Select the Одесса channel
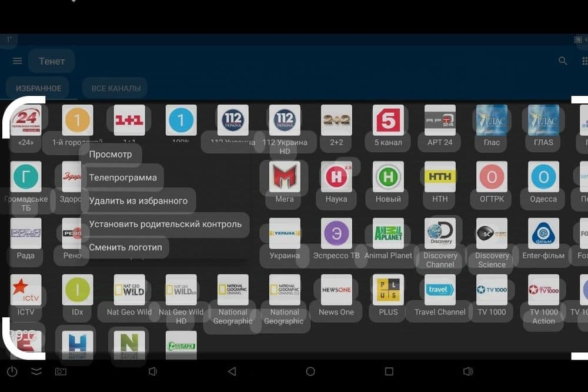 click(x=543, y=176)
